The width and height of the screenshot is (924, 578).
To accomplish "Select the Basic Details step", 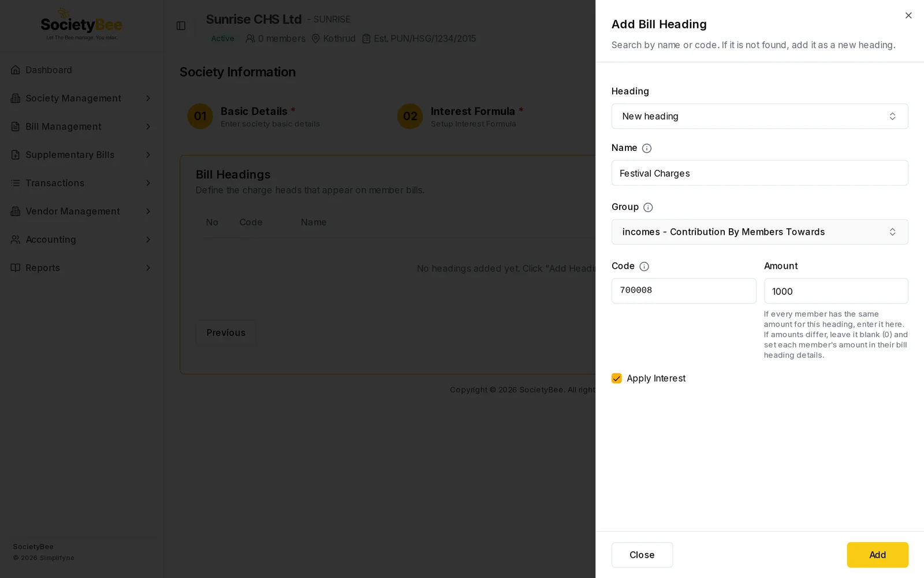I will 254,116.
